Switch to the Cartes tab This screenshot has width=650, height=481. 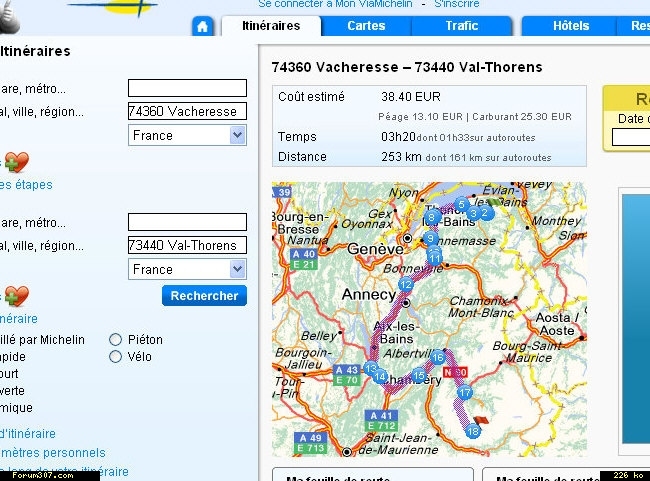366,26
